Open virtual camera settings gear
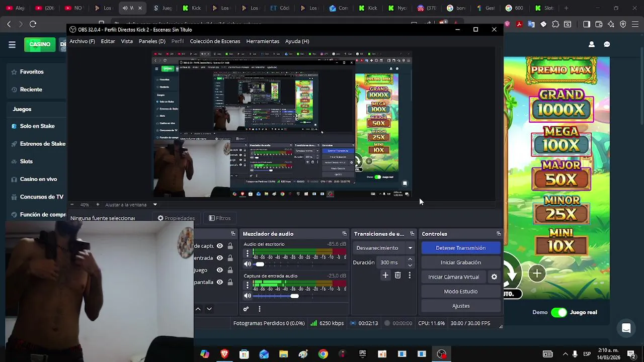The height and width of the screenshot is (362, 644). pos(494,277)
